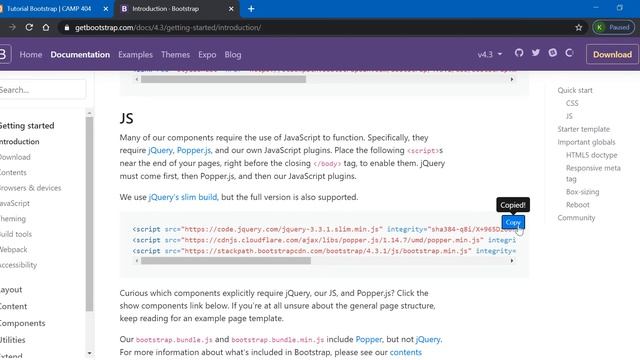
Task: Open Popper link near bundle text
Action: click(x=369, y=339)
